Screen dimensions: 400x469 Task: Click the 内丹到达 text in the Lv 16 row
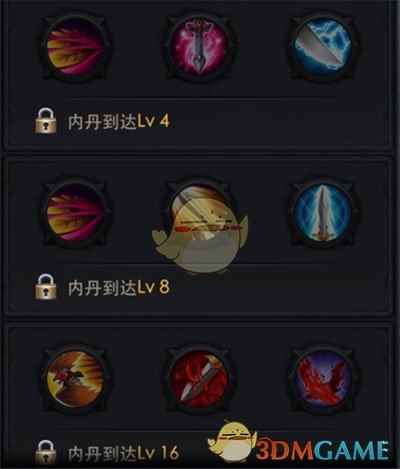click(x=102, y=453)
